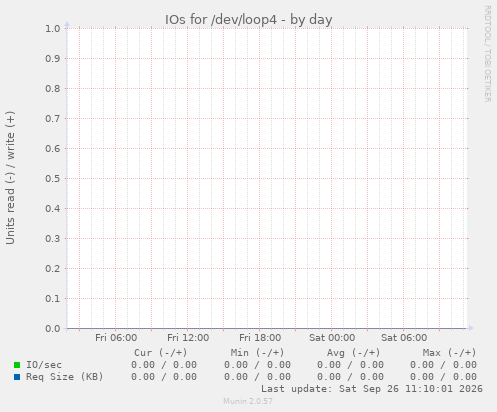This screenshot has height=412, width=497.
Task: Select the 'Req Size (KB)' legend label
Action: 65,377
